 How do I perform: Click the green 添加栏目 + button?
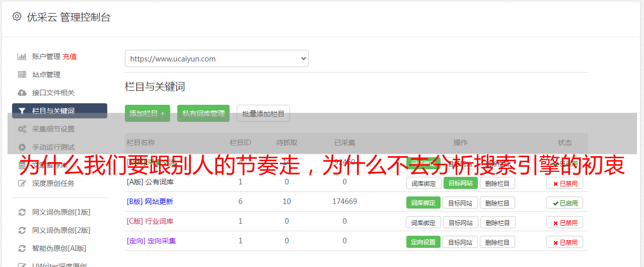[x=148, y=113]
